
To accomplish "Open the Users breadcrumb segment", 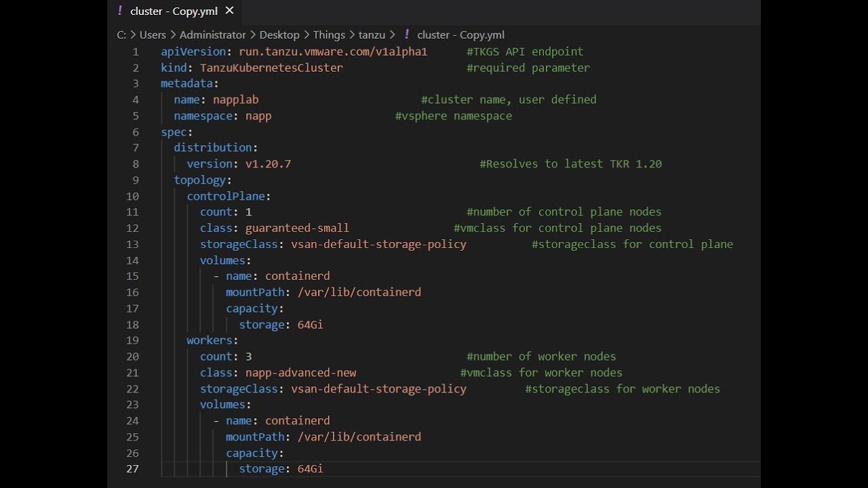I will [x=153, y=35].
